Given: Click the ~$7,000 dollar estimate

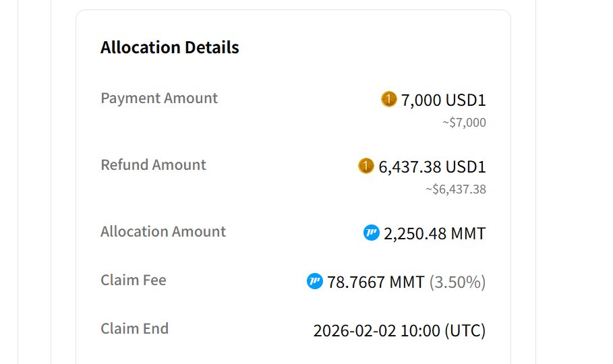Looking at the screenshot, I should [x=464, y=123].
